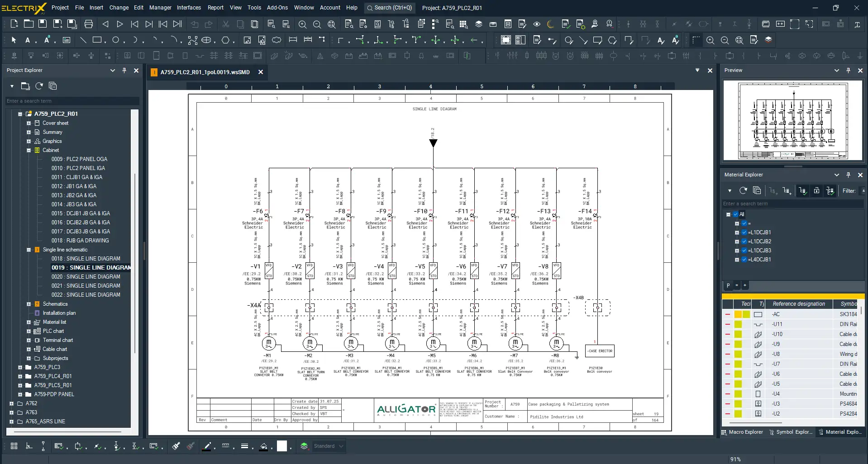Go to next page arrow icon
The height and width of the screenshot is (464, 868).
coord(120,24)
